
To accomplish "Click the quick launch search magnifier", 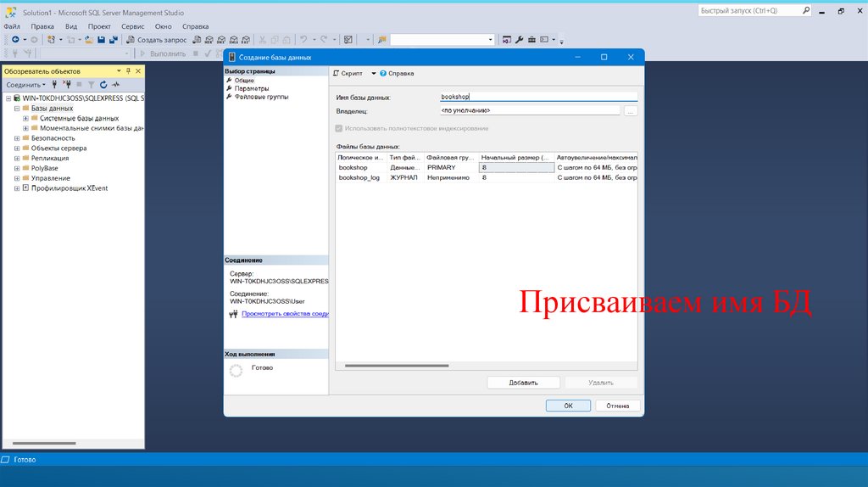I will coord(806,10).
